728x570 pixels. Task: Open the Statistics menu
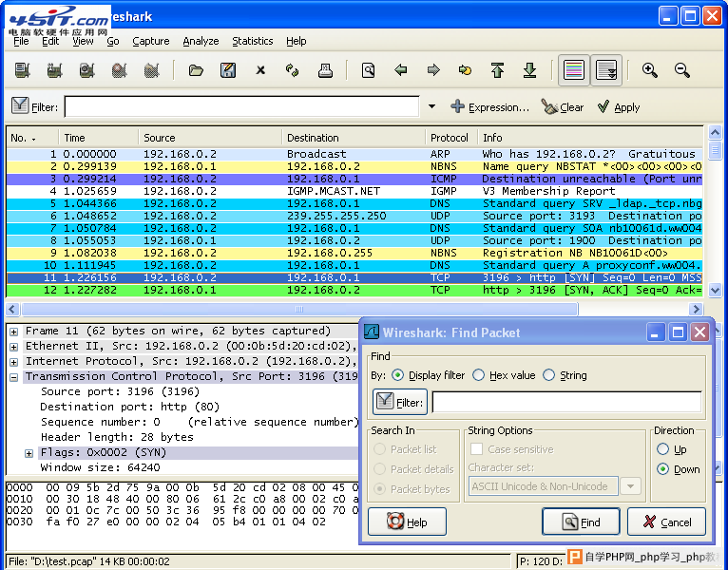pos(253,41)
